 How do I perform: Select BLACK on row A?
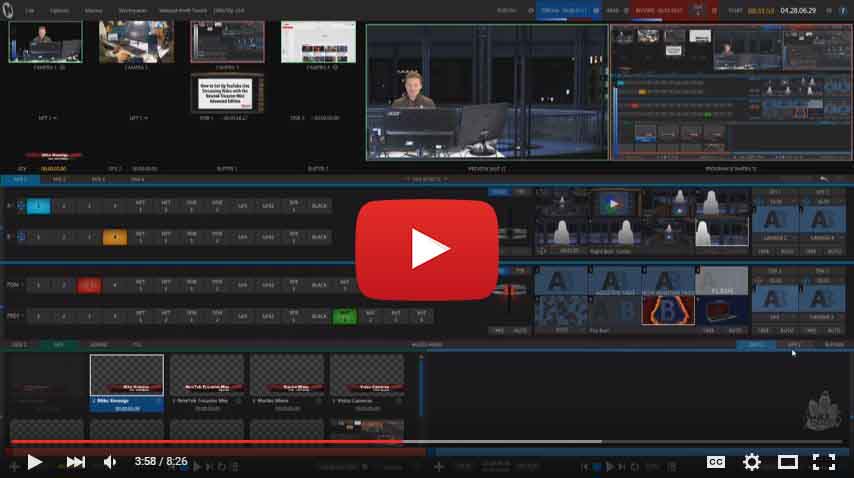tap(319, 206)
